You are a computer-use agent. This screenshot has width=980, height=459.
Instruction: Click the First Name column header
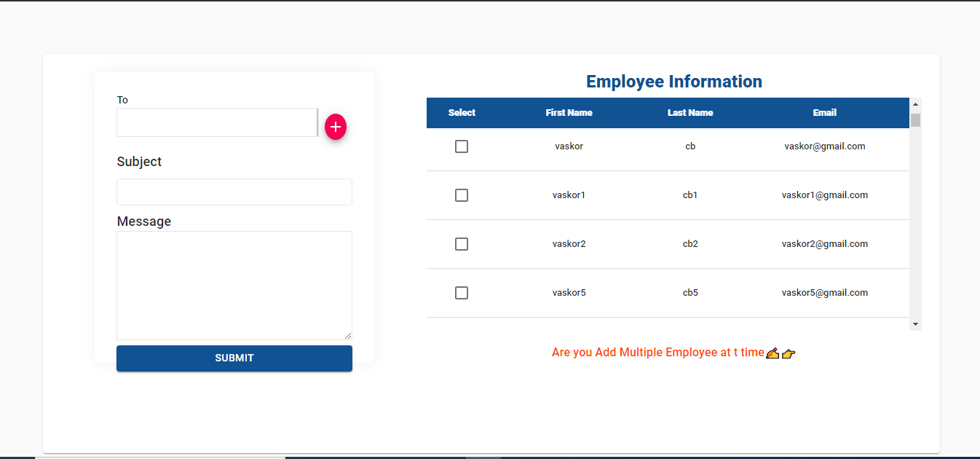click(569, 113)
